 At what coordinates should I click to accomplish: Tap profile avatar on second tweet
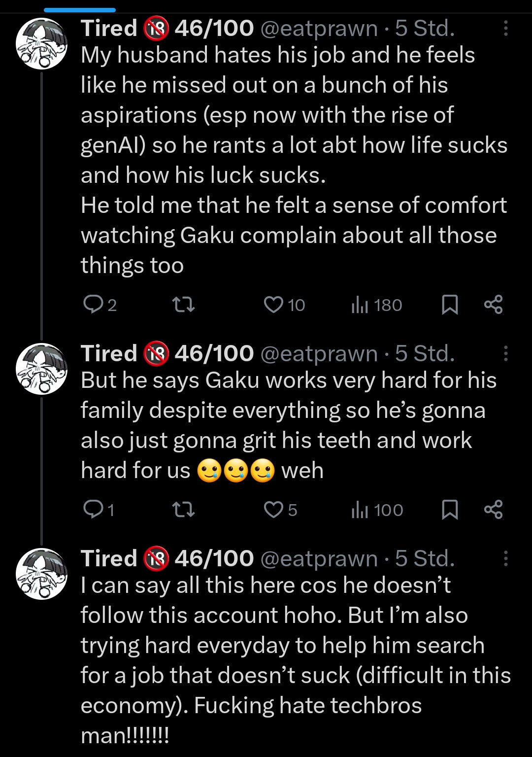click(x=42, y=368)
